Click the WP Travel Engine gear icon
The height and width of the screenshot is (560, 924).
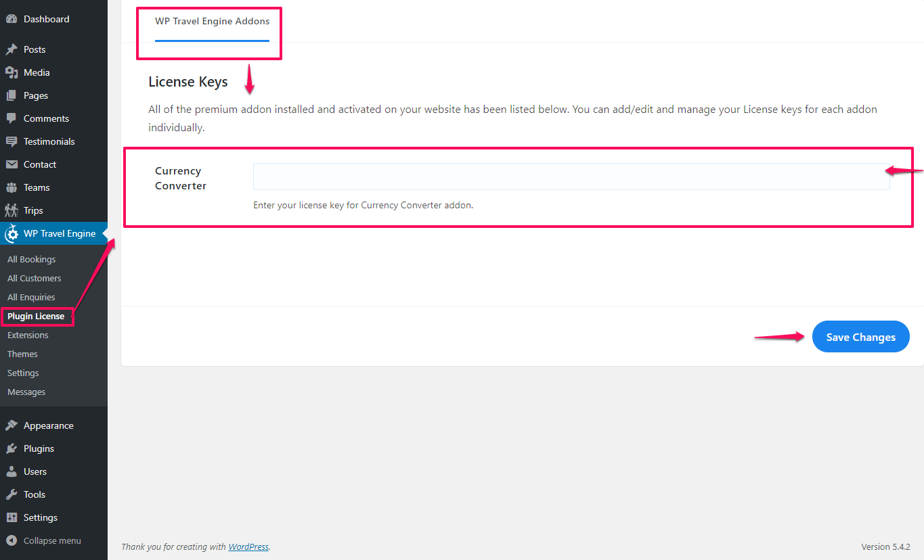point(12,234)
